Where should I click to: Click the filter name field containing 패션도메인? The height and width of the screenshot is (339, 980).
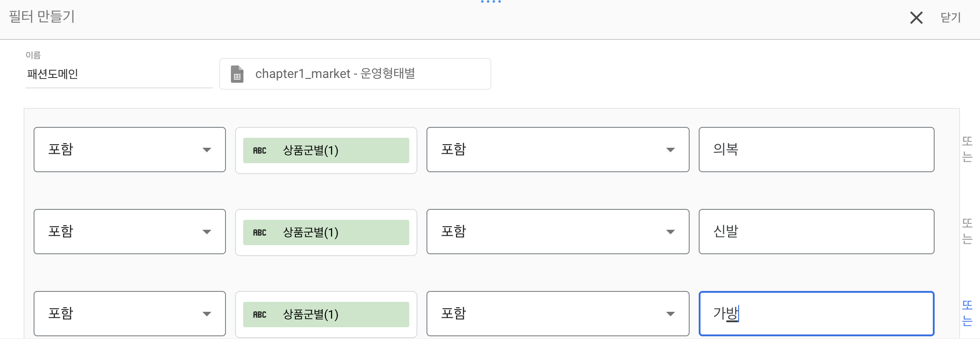[x=119, y=74]
